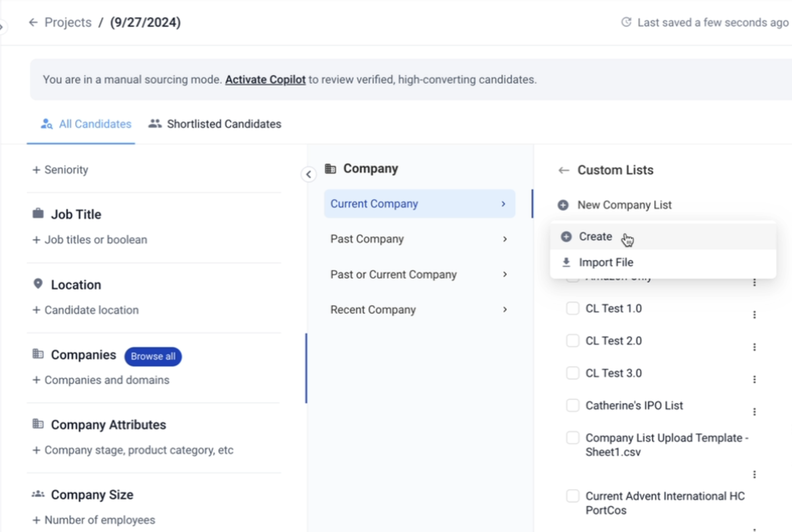This screenshot has height=532, width=792.
Task: Click the plus icon for New Company List
Action: coord(563,205)
